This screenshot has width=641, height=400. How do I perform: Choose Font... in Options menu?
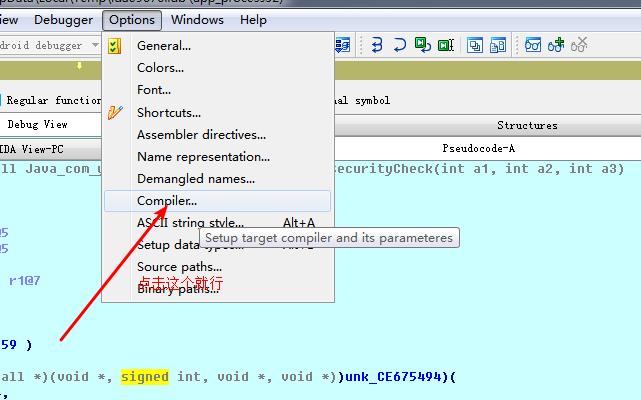(217, 90)
